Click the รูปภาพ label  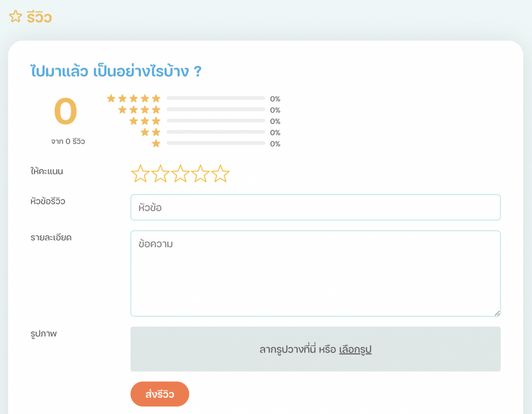point(44,333)
